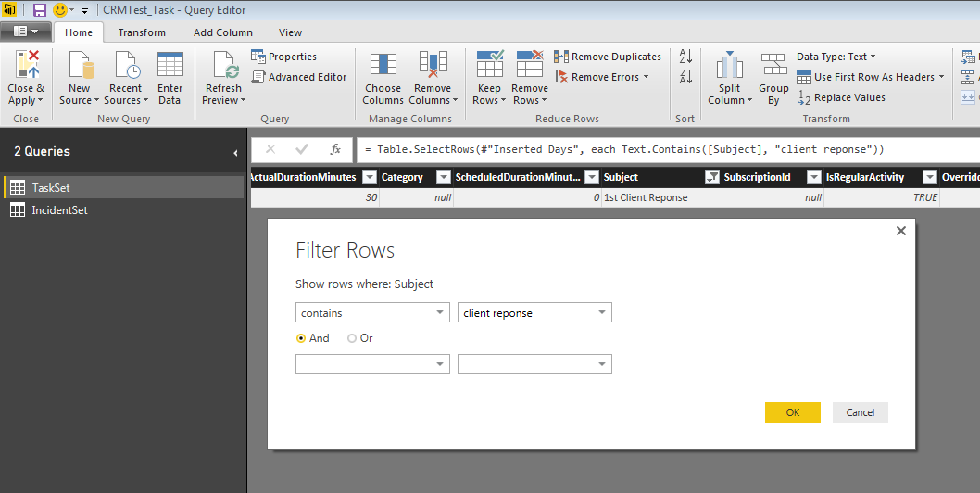
Task: Open Recent Sources icon
Action: tap(126, 65)
